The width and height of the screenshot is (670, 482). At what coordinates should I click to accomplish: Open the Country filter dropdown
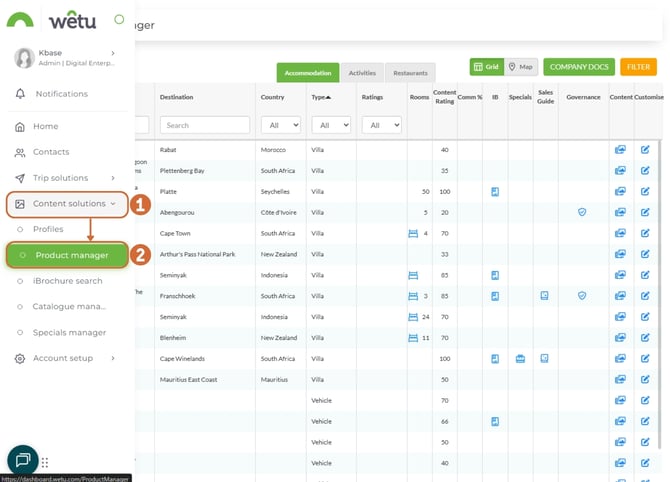tap(281, 125)
